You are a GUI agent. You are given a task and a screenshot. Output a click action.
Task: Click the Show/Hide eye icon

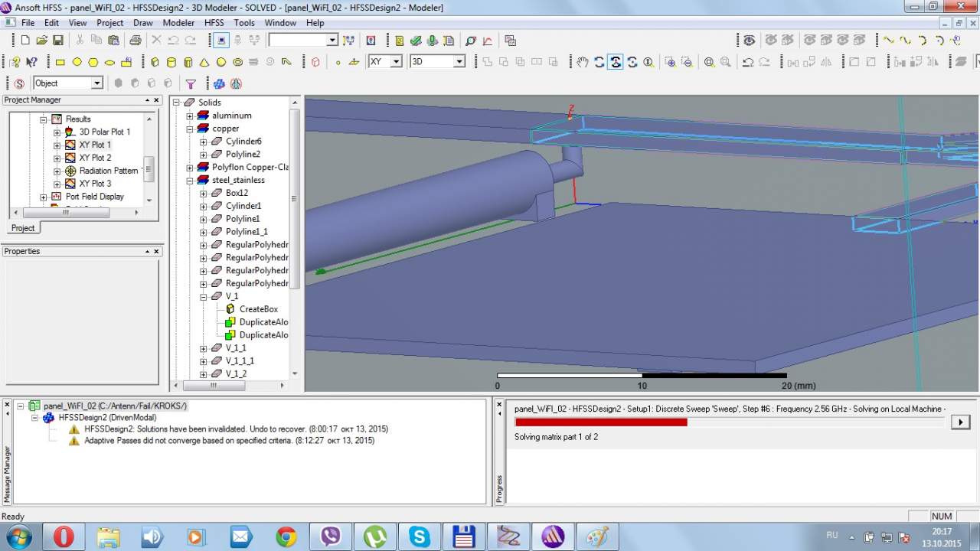pos(749,40)
